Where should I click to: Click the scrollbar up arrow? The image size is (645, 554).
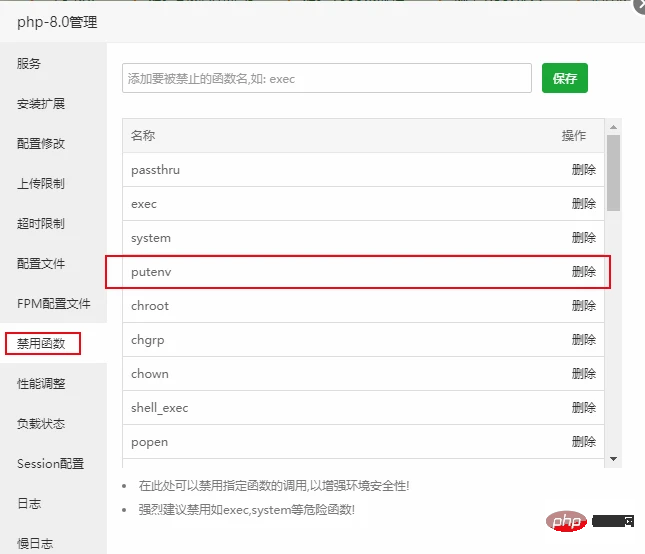coord(614,126)
